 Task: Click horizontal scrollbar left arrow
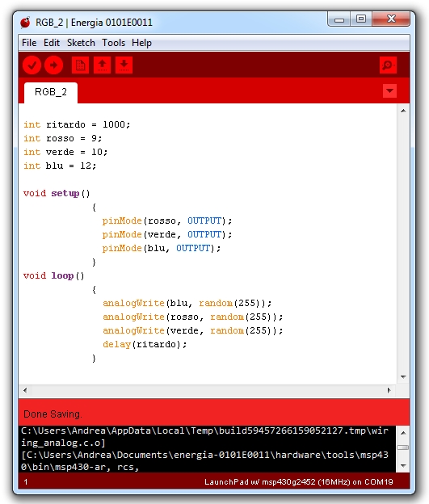(25, 390)
